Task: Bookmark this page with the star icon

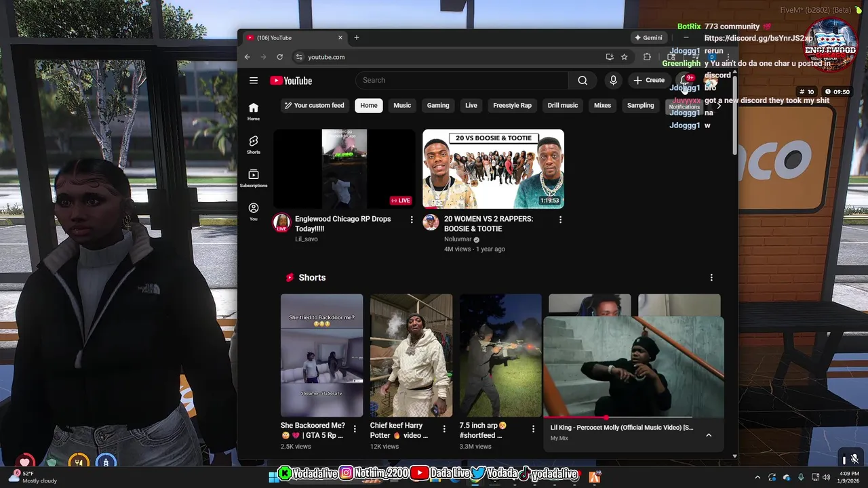Action: [625, 57]
